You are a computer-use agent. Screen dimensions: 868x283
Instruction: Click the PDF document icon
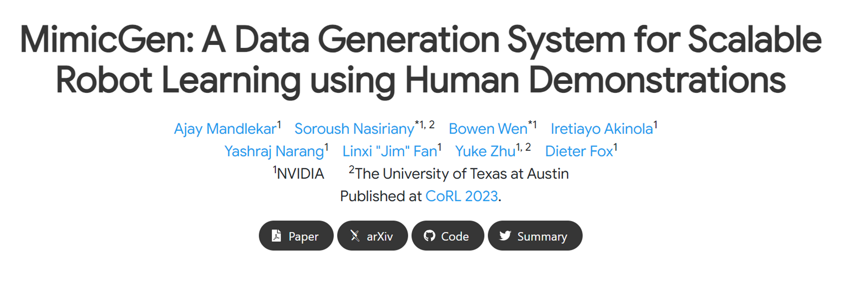coord(277,236)
